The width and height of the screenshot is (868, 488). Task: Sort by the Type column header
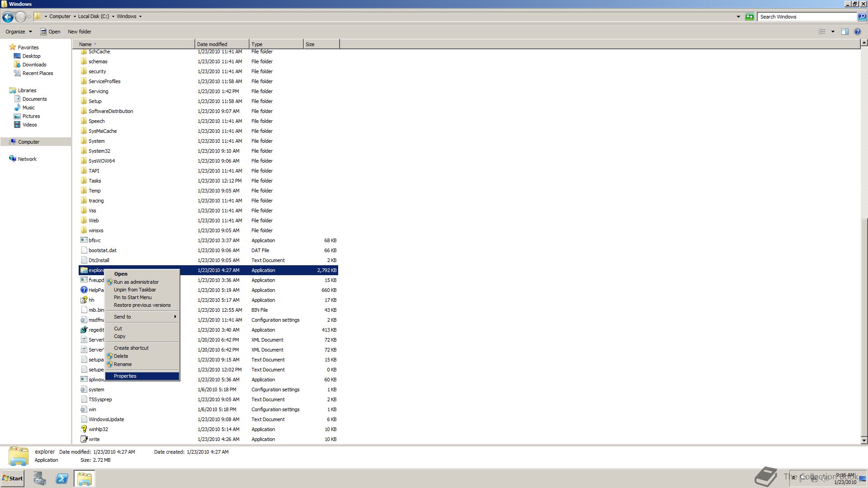(276, 44)
